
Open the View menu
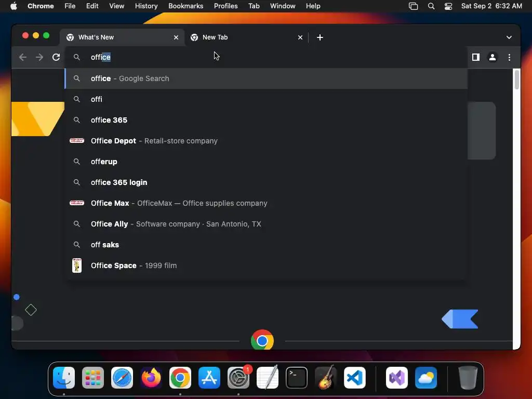click(117, 6)
